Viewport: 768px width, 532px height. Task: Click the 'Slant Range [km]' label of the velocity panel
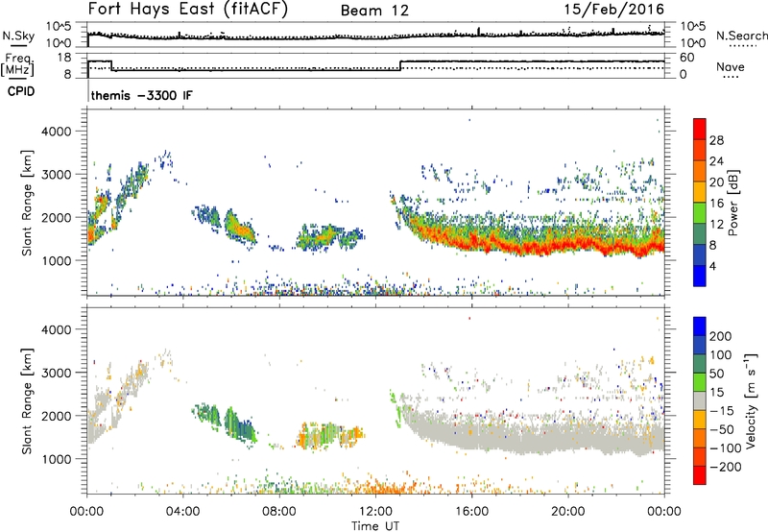tap(27, 400)
